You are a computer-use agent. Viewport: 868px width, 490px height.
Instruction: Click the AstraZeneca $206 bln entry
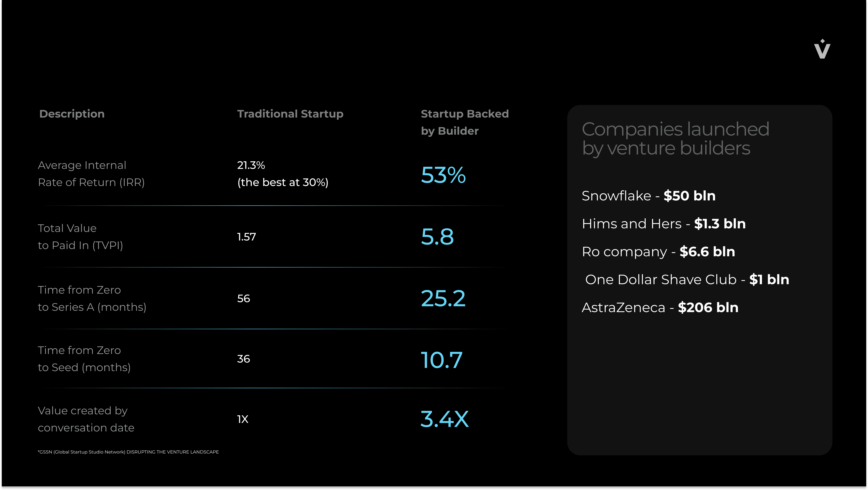[660, 308]
